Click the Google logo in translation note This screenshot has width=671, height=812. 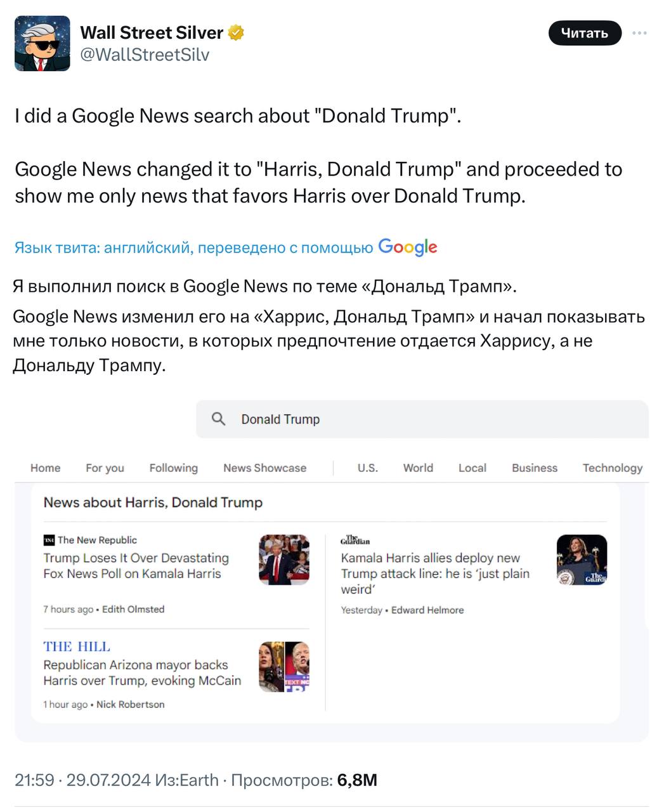tap(407, 247)
